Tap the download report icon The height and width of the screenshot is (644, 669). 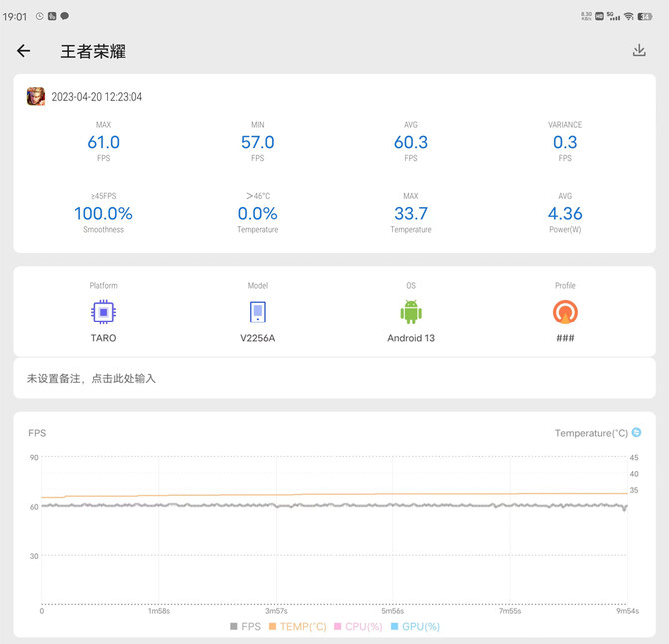click(639, 50)
